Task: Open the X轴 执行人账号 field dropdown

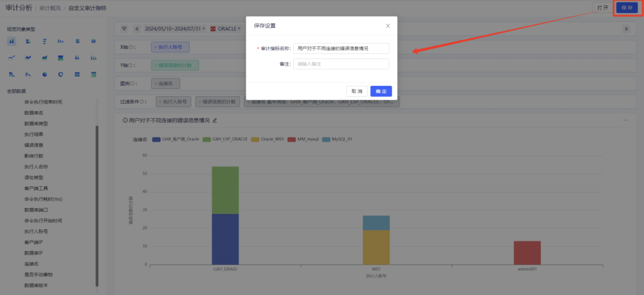Action: coord(170,47)
